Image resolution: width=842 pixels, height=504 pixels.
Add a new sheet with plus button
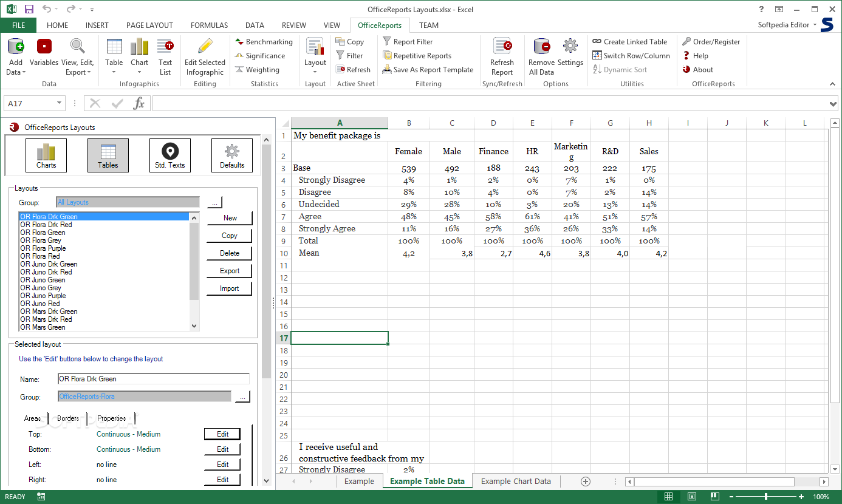586,482
